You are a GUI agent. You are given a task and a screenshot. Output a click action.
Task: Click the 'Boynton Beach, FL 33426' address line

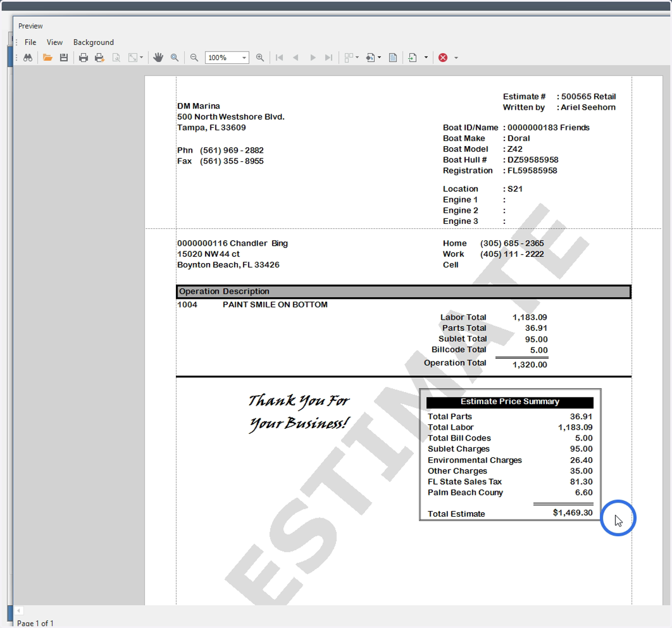coord(228,265)
